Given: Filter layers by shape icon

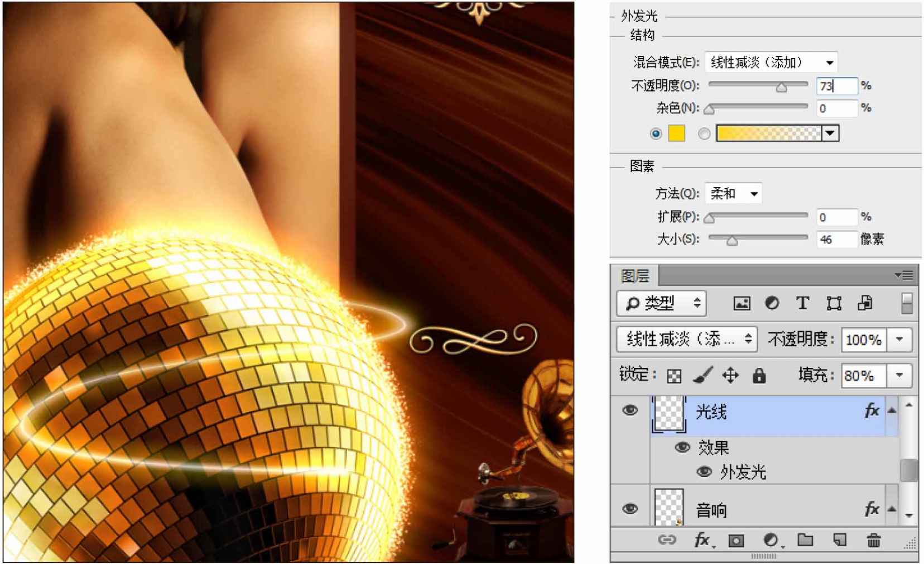Looking at the screenshot, I should [834, 303].
